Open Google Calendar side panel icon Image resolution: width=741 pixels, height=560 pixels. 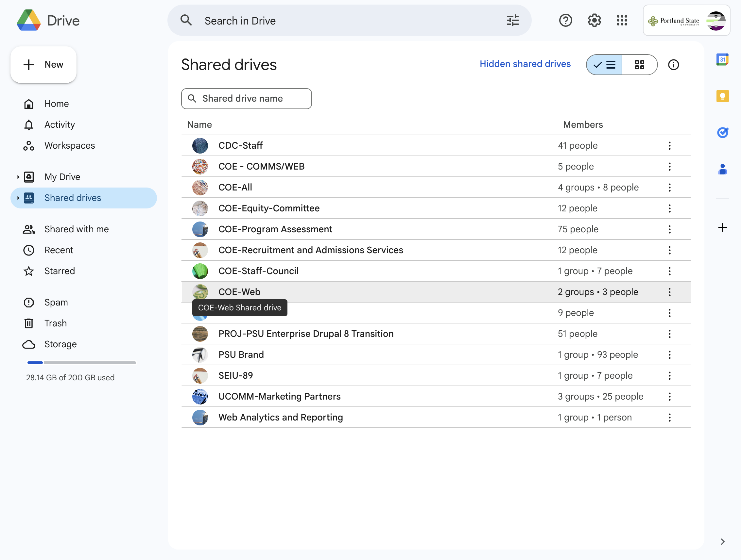click(x=722, y=60)
